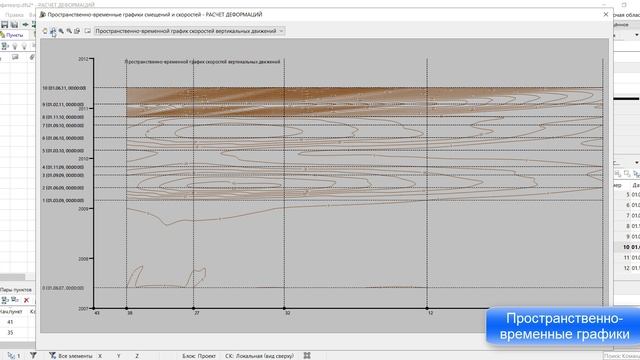Click graph title text inside the plot
Screen dimensions: 640x360
coord(202,62)
